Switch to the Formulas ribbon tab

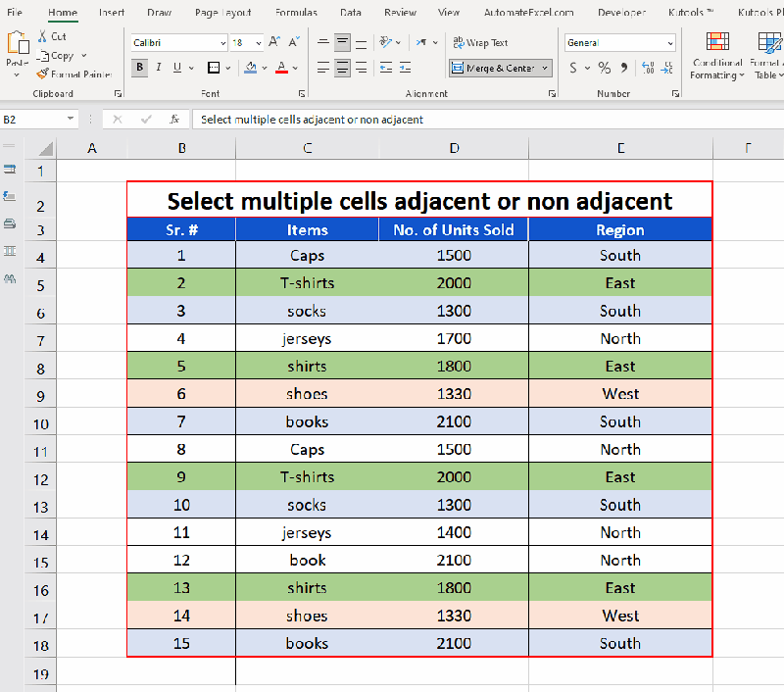[296, 13]
